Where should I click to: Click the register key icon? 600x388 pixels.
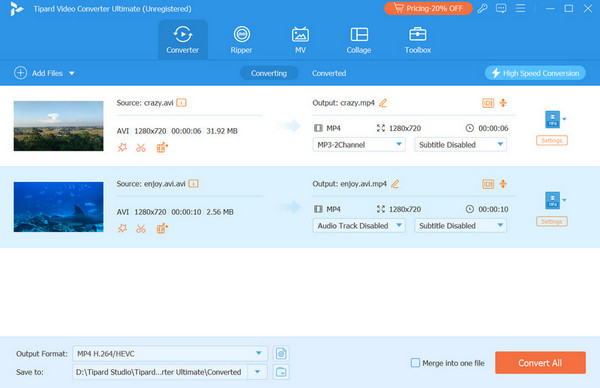point(482,8)
